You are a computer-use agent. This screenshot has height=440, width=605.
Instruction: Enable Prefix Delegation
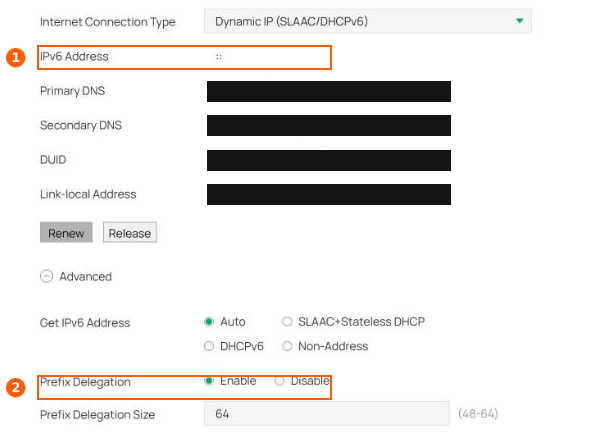pyautogui.click(x=209, y=381)
